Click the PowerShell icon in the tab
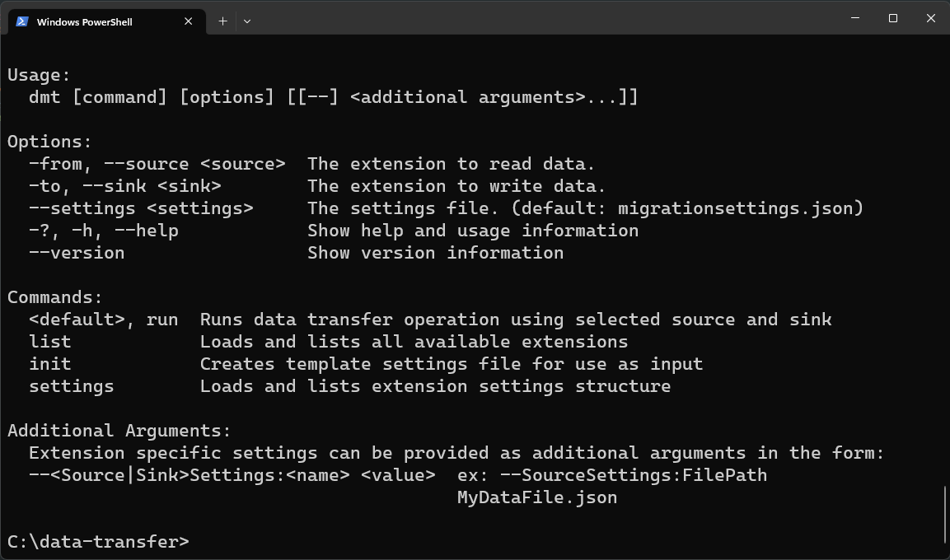The height and width of the screenshot is (560, 950). pyautogui.click(x=22, y=21)
